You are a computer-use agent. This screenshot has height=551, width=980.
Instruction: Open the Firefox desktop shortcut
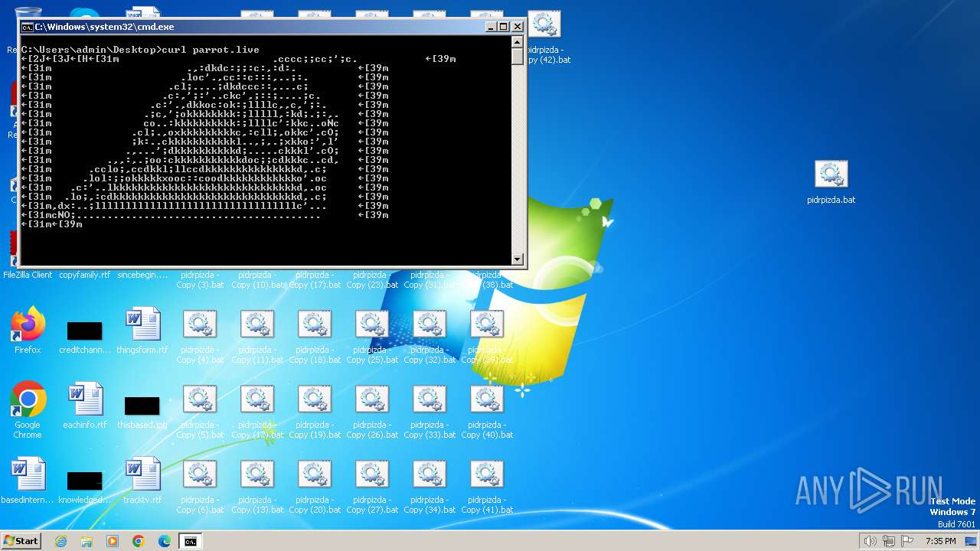tap(28, 325)
